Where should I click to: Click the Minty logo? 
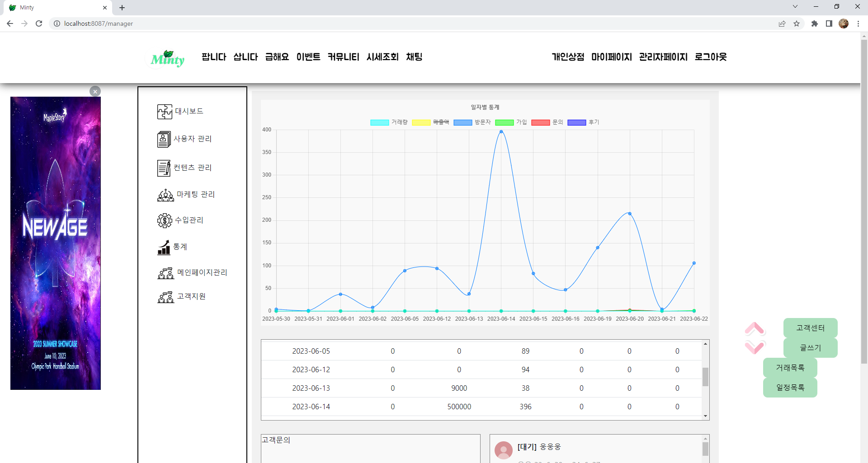coord(168,58)
